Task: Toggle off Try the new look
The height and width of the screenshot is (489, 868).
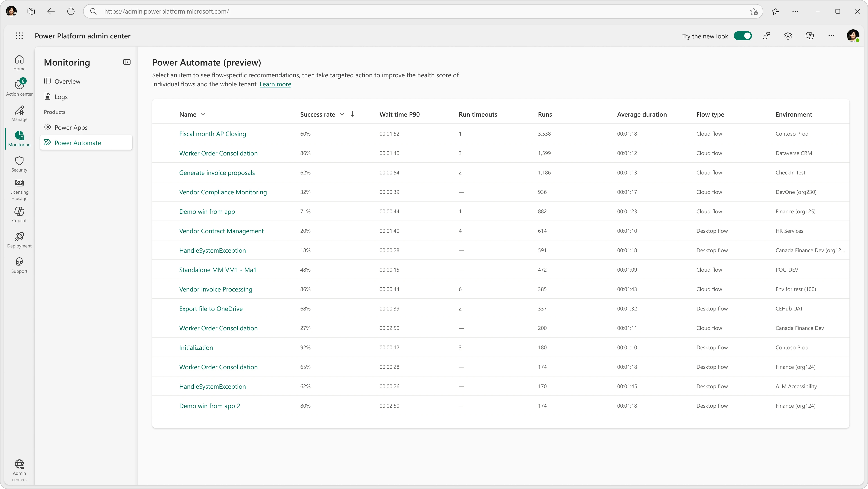Action: (x=743, y=36)
